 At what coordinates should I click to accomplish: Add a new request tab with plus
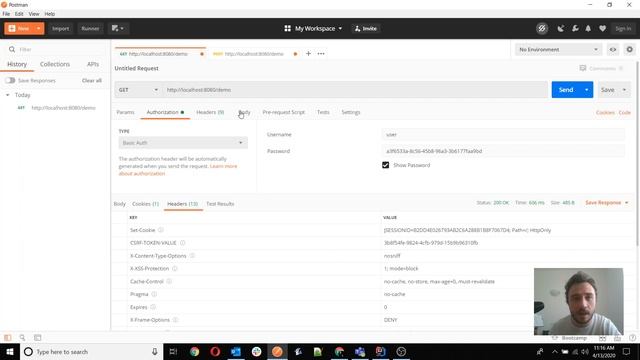tap(308, 54)
